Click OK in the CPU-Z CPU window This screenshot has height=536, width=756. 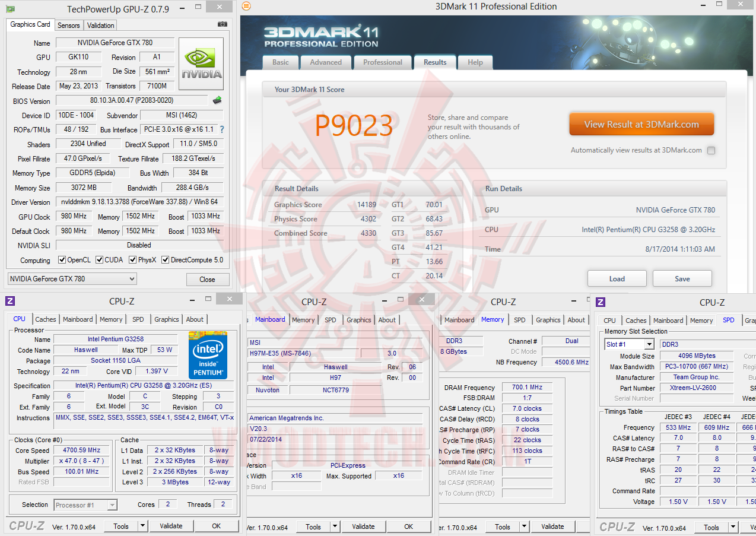(217, 526)
